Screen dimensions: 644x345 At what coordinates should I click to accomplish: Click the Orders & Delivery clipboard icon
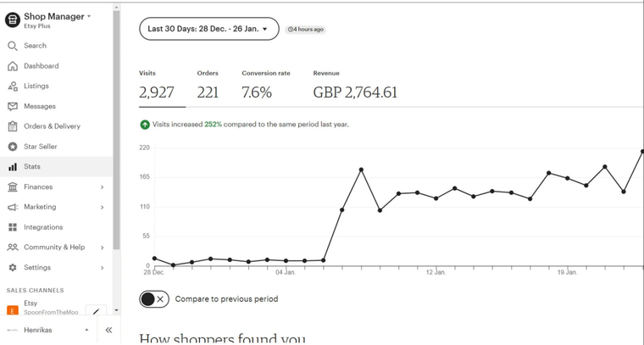(x=13, y=126)
